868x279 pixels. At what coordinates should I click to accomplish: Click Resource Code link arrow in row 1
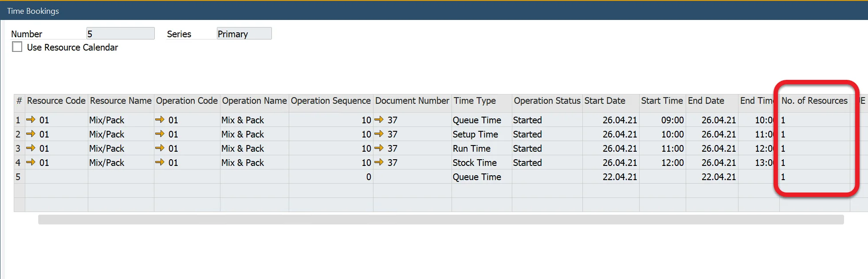(31, 120)
